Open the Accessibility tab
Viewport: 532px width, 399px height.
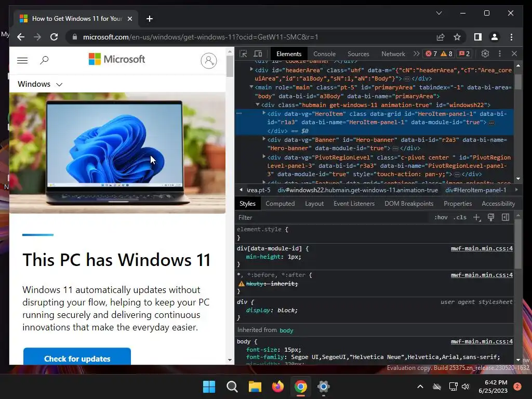(498, 204)
